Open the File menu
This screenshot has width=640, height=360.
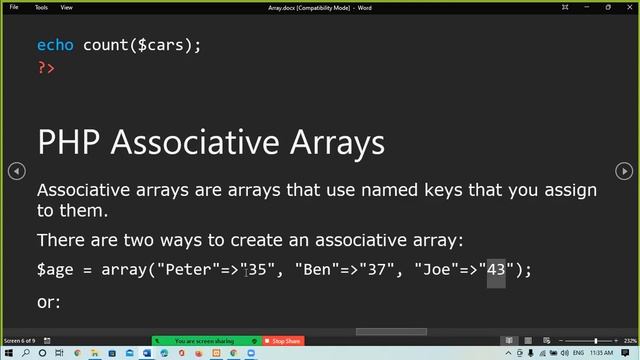pos(14,7)
